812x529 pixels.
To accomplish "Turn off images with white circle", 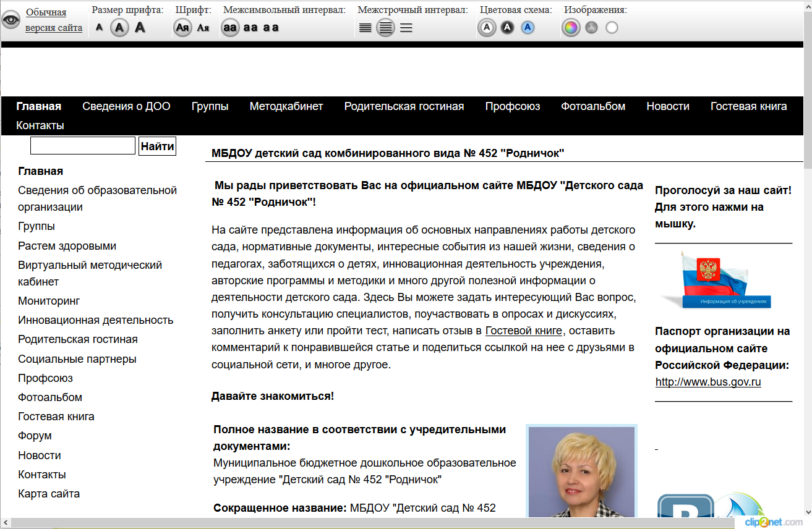I will tap(612, 27).
